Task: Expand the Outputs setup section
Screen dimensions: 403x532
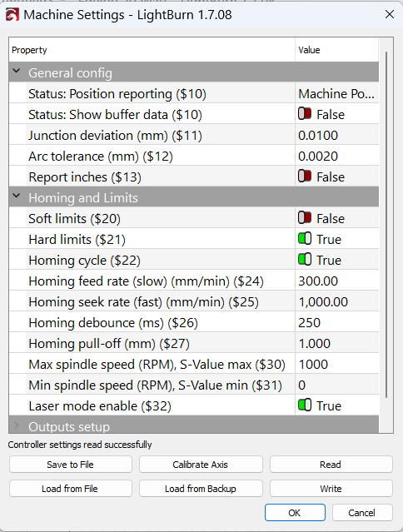Action: (x=17, y=425)
